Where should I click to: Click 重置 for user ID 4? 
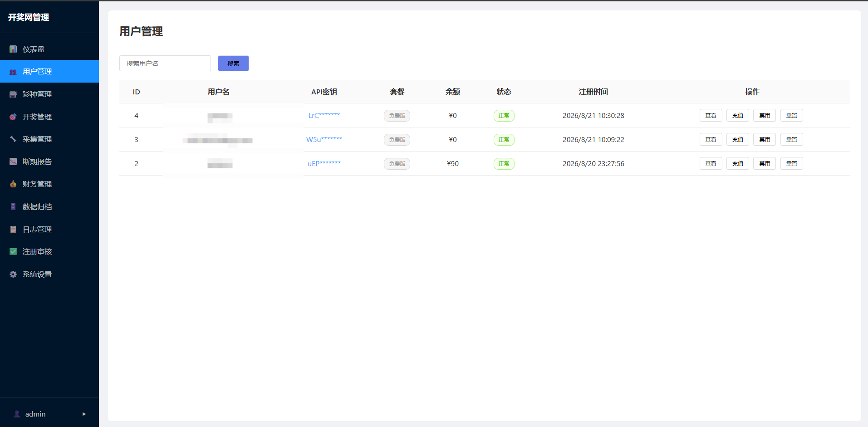(792, 115)
